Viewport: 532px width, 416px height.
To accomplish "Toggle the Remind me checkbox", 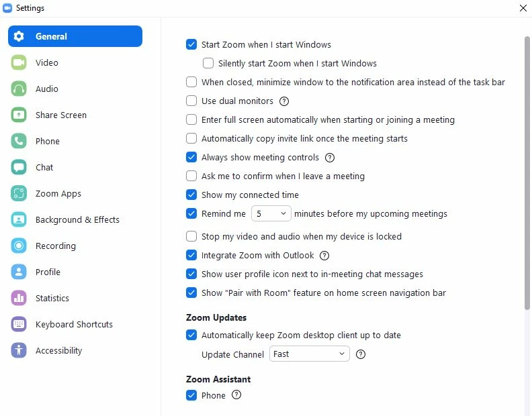I will coord(191,213).
